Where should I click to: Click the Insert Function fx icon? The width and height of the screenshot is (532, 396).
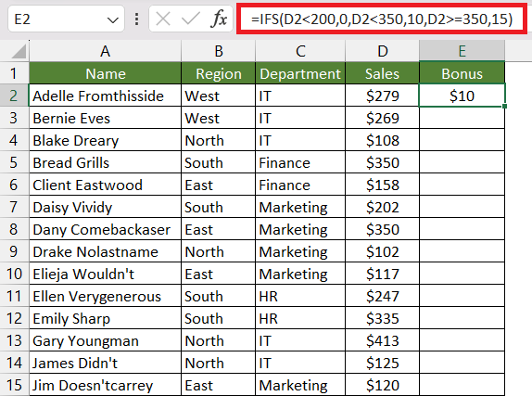pos(219,19)
